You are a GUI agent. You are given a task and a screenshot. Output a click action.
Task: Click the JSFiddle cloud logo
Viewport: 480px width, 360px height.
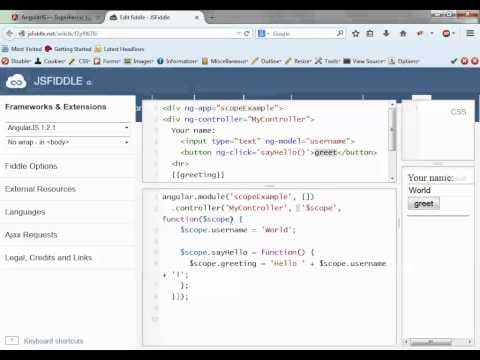pyautogui.click(x=16, y=81)
